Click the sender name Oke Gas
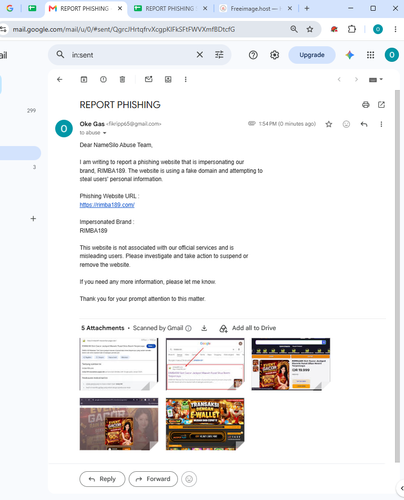 point(92,124)
